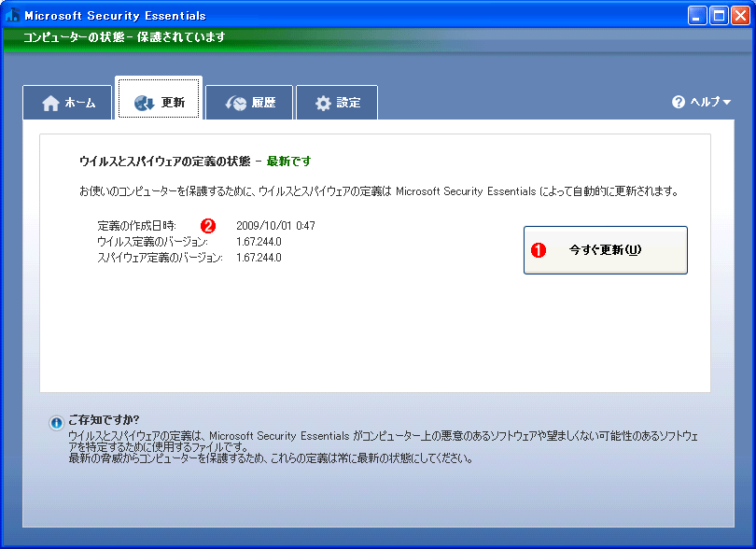Click the globe download icon on the Update tab
Viewport: 756px width, 549px height.
[x=144, y=103]
